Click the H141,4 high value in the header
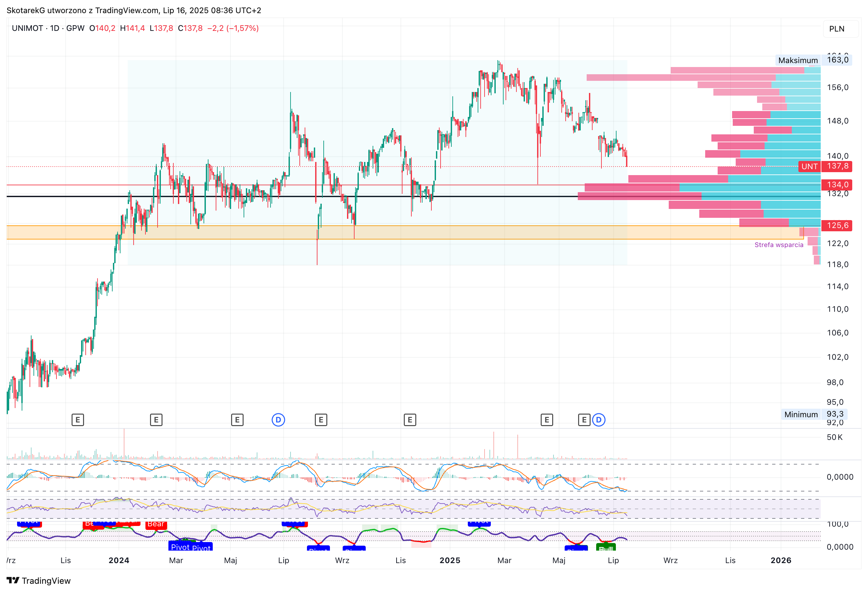Image resolution: width=868 pixels, height=592 pixels. (132, 28)
